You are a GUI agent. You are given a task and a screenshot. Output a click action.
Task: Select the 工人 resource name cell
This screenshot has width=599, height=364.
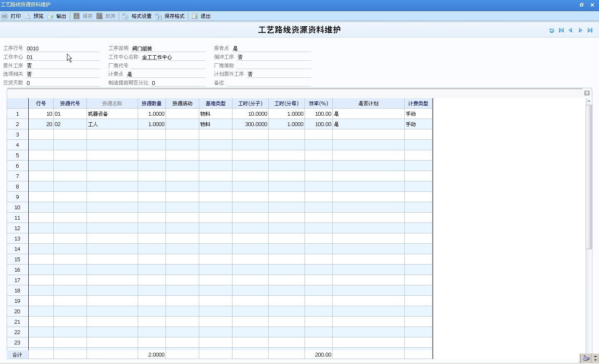(x=112, y=124)
